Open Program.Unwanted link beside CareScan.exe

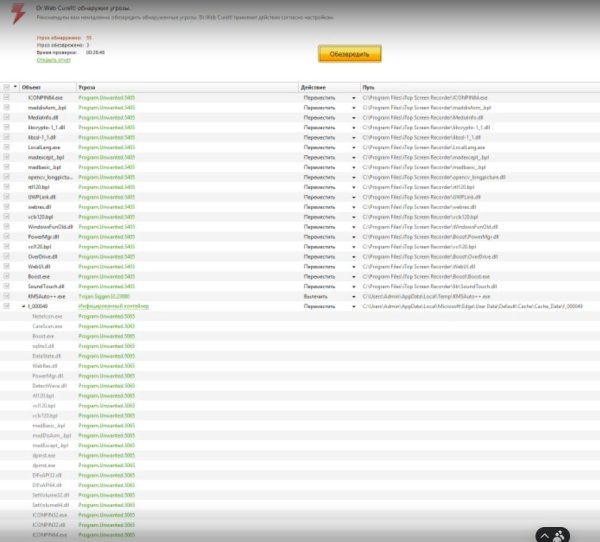pos(107,326)
